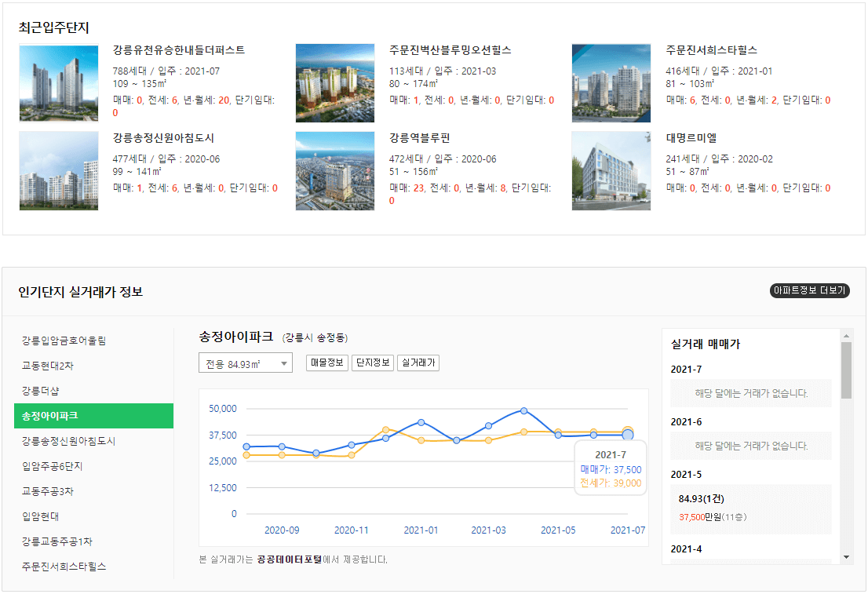Click the 실거래가 button

(418, 363)
